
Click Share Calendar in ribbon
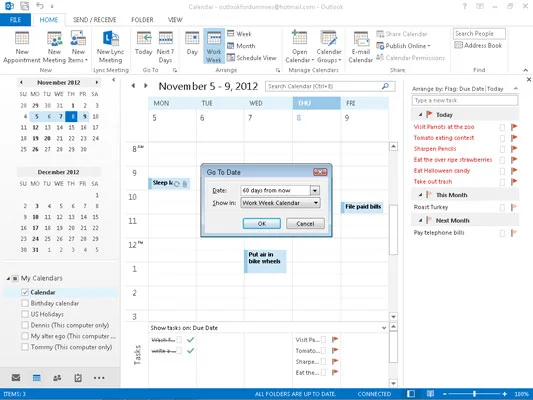[402, 34]
